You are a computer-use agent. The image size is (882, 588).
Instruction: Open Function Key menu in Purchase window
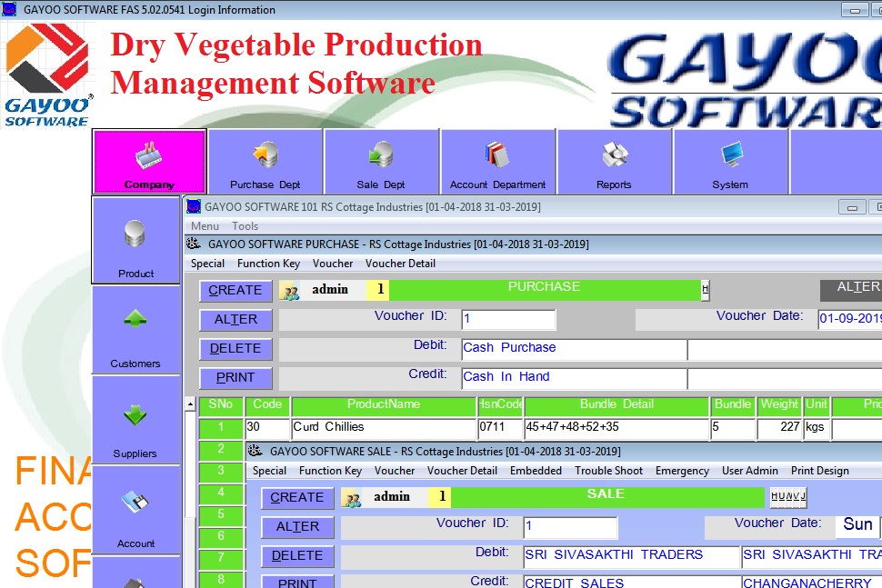[268, 263]
